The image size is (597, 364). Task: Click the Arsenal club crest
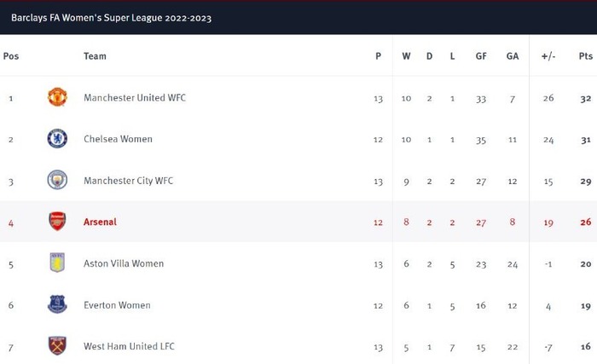[x=57, y=222]
